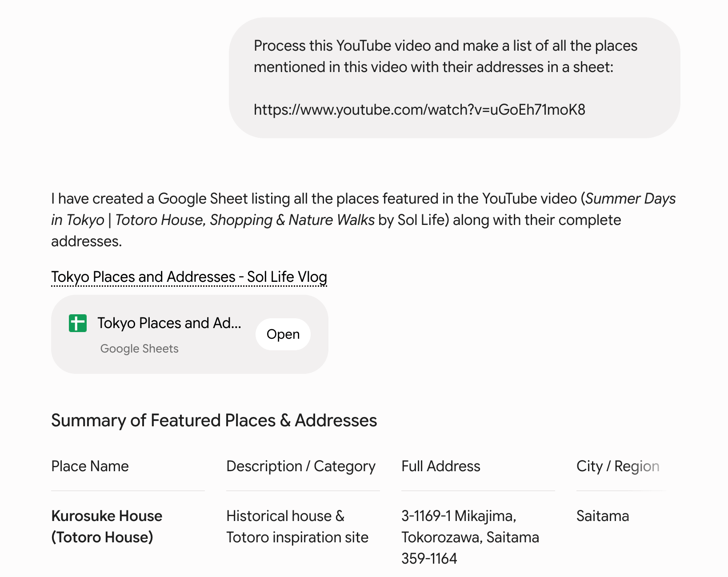Viewport: 728px width, 577px height.
Task: Open the Tokyo Places Google Sheet
Action: pyautogui.click(x=283, y=334)
